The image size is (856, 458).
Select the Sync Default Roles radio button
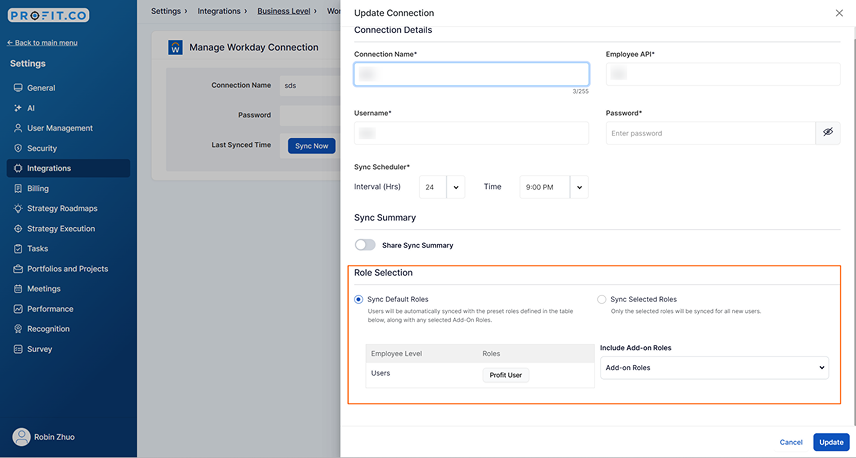(x=359, y=299)
